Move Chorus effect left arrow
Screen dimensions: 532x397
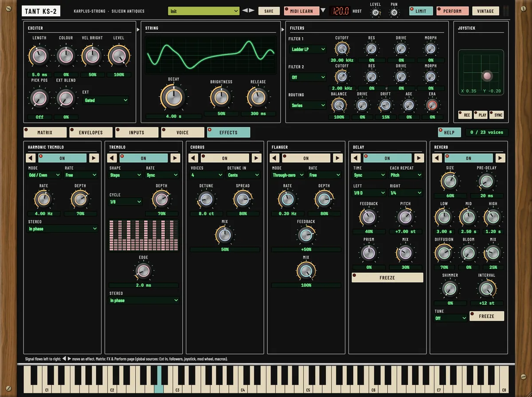[194, 158]
